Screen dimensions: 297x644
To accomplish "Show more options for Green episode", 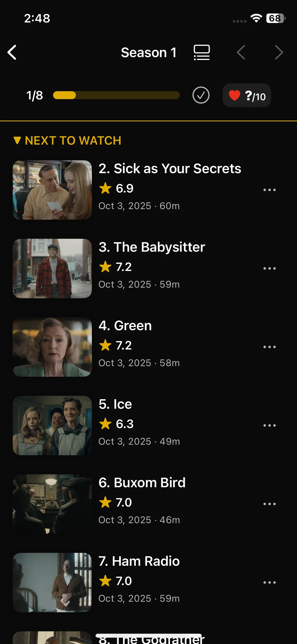I will [x=269, y=347].
